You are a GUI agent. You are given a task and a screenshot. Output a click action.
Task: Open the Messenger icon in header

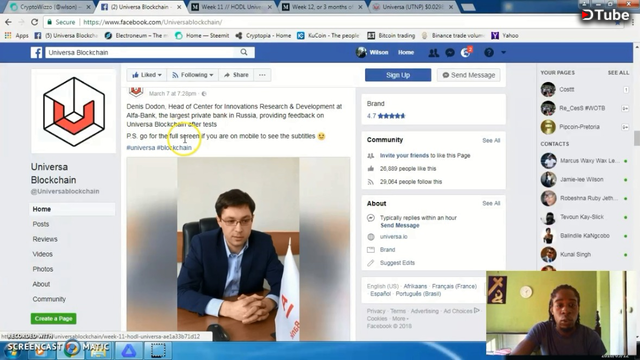(x=450, y=53)
